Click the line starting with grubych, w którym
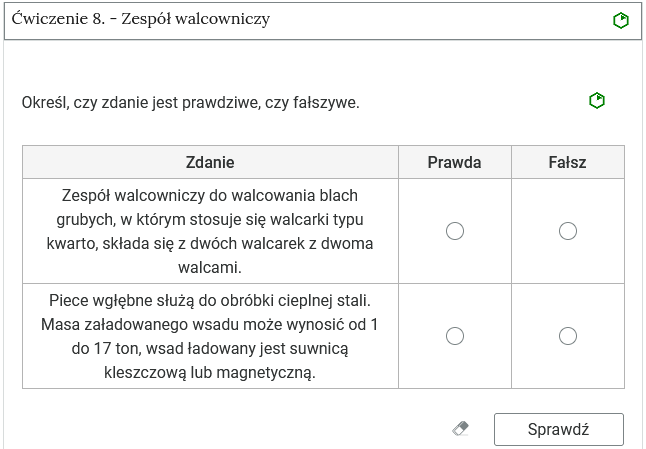This screenshot has width=646, height=449. pyautogui.click(x=210, y=220)
